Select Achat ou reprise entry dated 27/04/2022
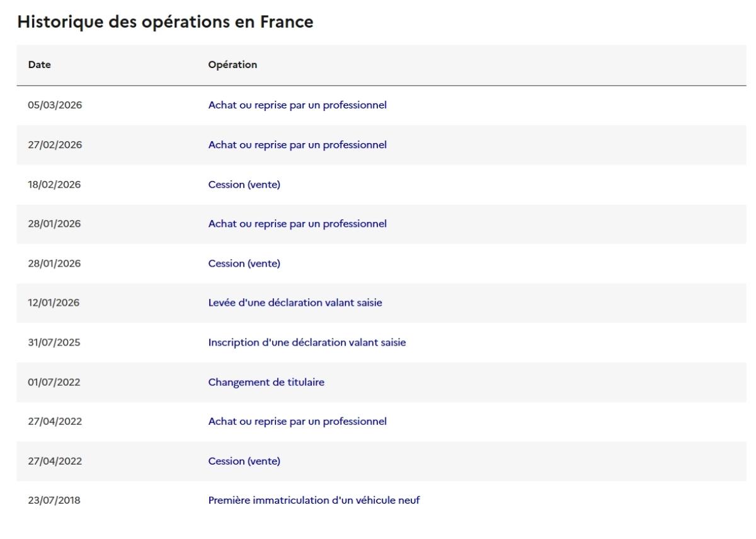This screenshot has width=756, height=539. point(297,421)
